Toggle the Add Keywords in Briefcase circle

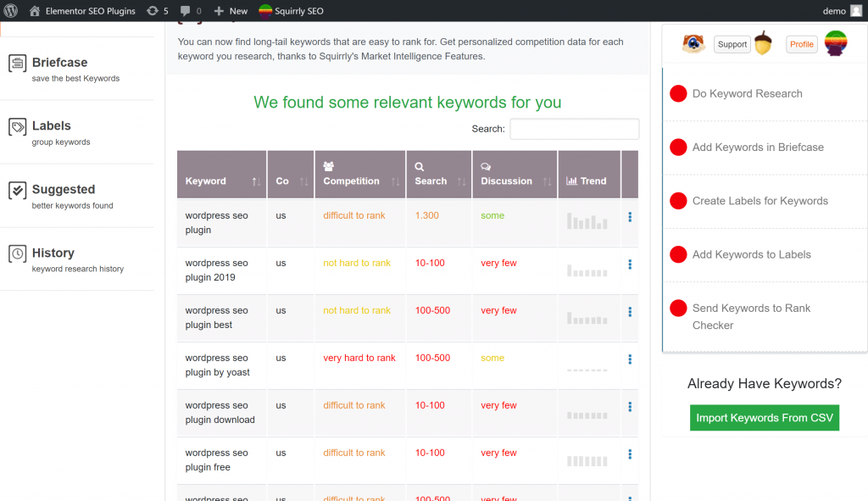point(678,148)
